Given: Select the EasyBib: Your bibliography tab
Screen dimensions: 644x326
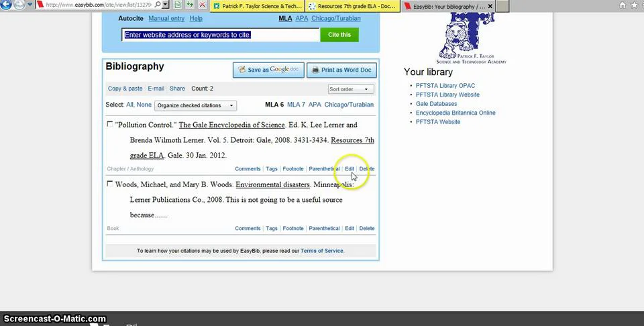Looking at the screenshot, I should point(444,7).
